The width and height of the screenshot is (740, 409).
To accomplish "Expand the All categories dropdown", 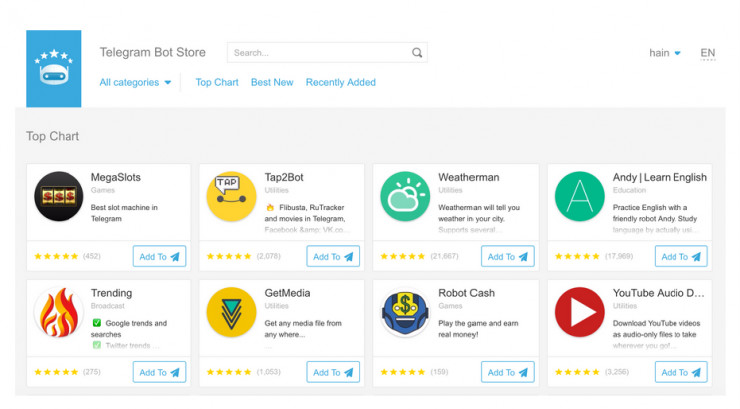I will tap(135, 82).
